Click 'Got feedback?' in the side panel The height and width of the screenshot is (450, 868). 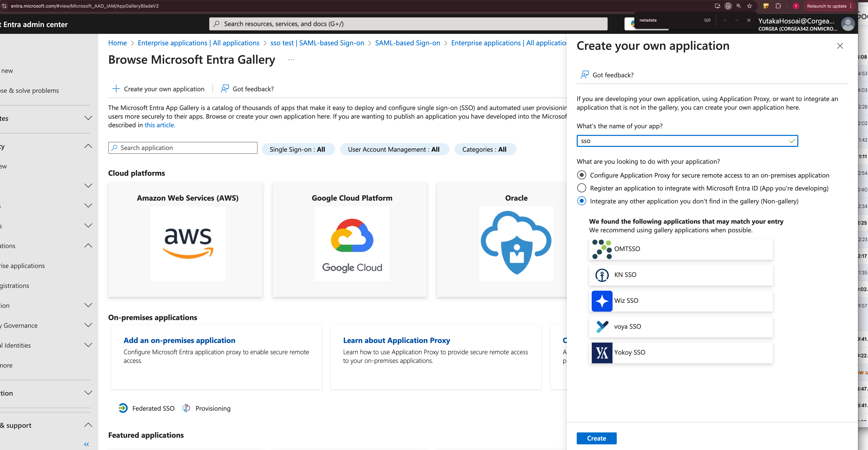607,75
